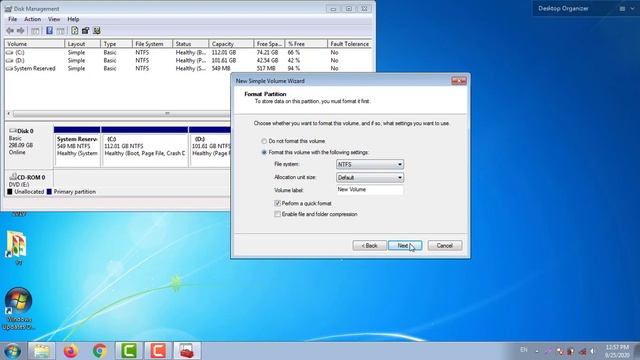Launch Google Chrome from the taskbar
Screen dimensions: 640x360
100,351
